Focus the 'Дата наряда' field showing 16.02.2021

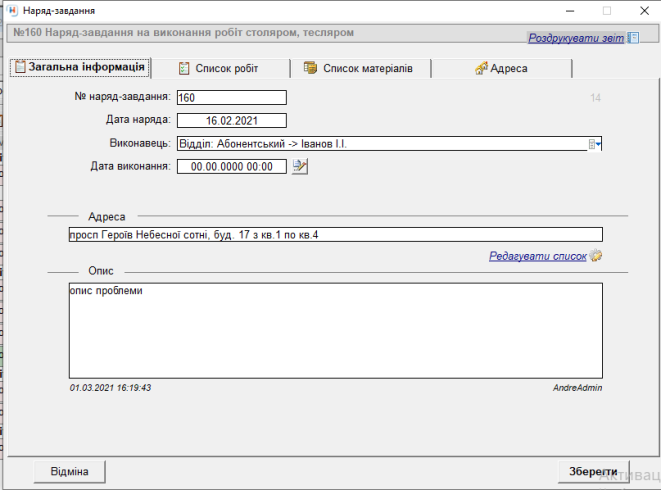pyautogui.click(x=231, y=120)
